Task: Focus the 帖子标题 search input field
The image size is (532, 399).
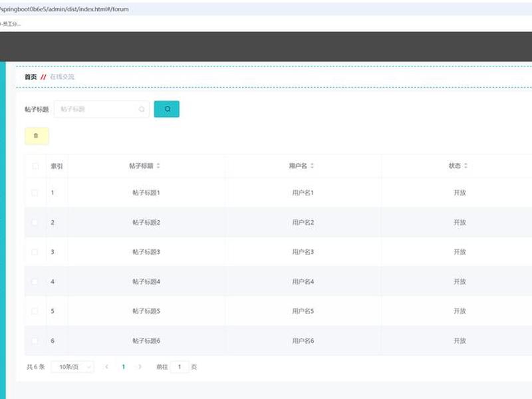Action: (x=102, y=109)
